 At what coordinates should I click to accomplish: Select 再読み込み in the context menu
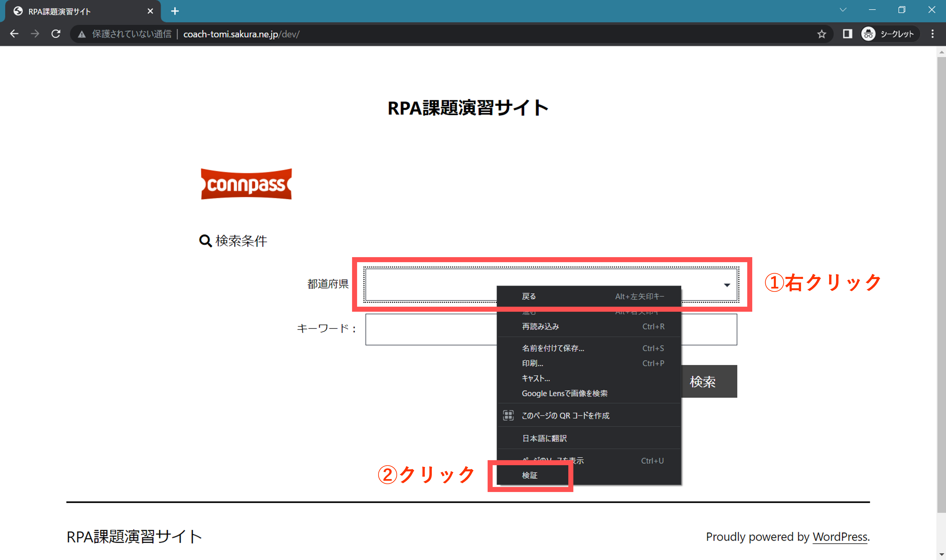tap(589, 326)
